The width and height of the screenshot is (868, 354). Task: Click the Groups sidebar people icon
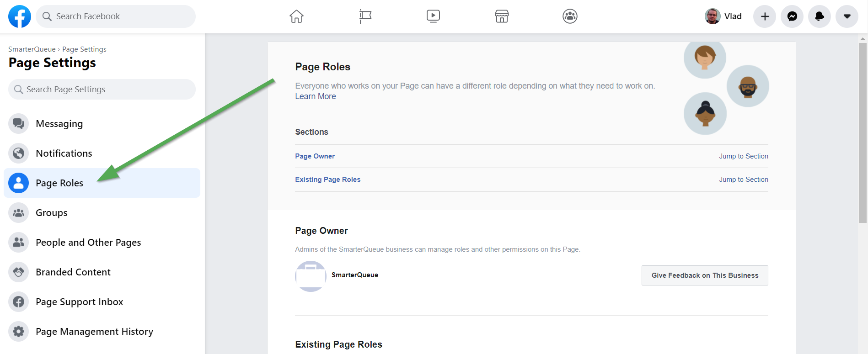(19, 213)
